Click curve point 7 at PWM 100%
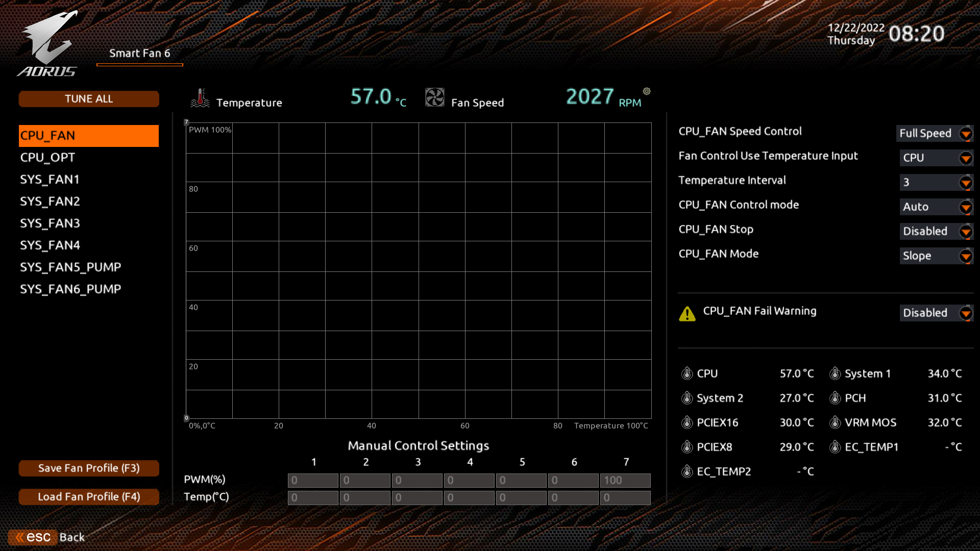The height and width of the screenshot is (551, 980). coord(186,122)
